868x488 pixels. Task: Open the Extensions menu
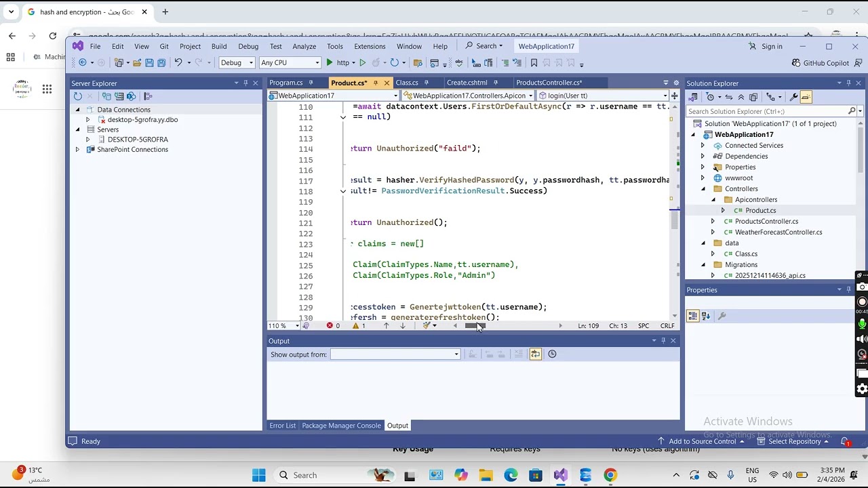(x=370, y=46)
